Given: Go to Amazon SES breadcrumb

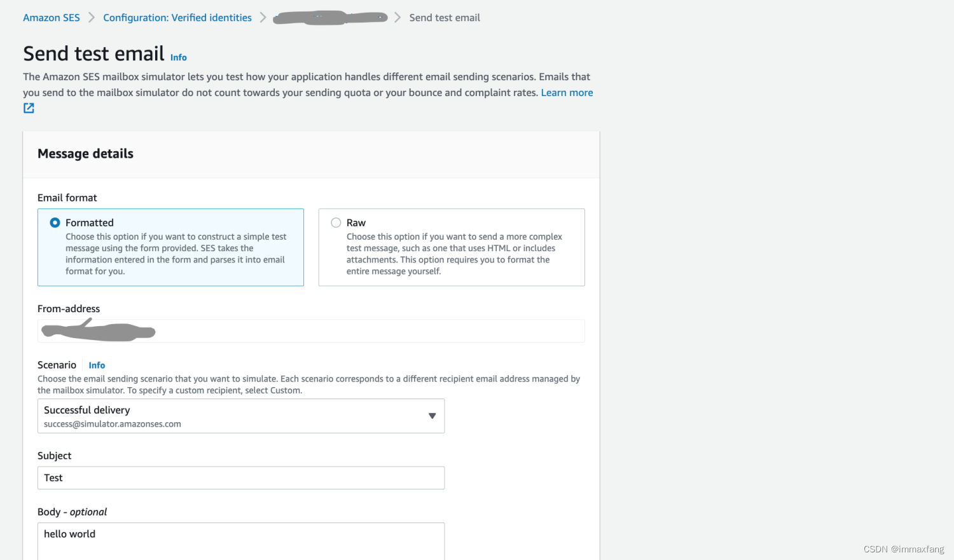Looking at the screenshot, I should pyautogui.click(x=52, y=18).
